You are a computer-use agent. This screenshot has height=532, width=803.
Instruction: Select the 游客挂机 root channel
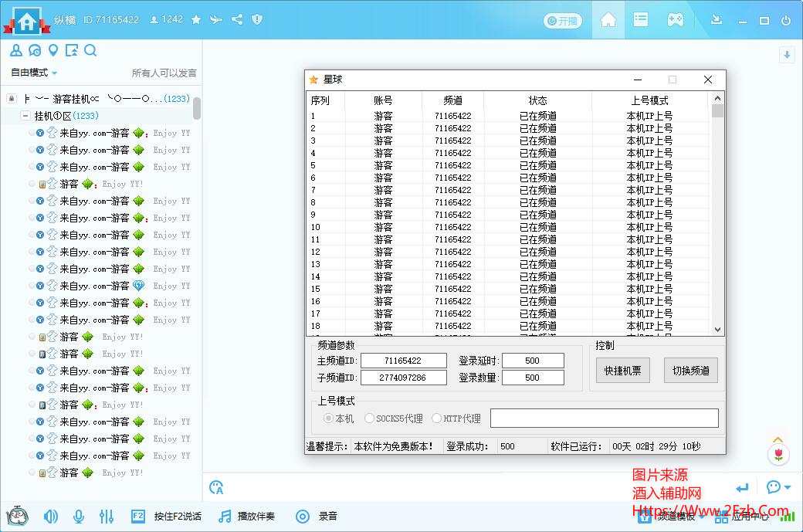pos(107,98)
